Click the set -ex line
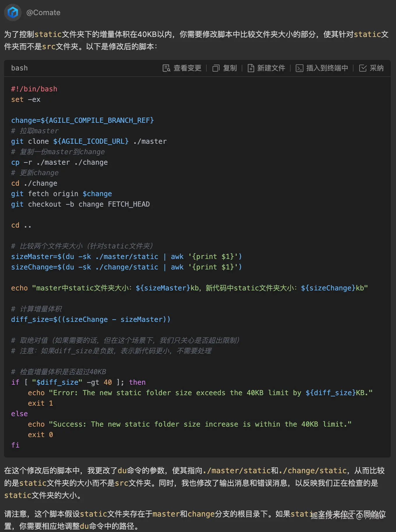 point(26,100)
